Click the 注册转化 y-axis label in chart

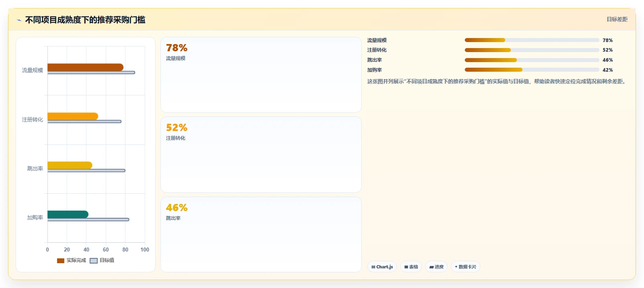click(32, 119)
